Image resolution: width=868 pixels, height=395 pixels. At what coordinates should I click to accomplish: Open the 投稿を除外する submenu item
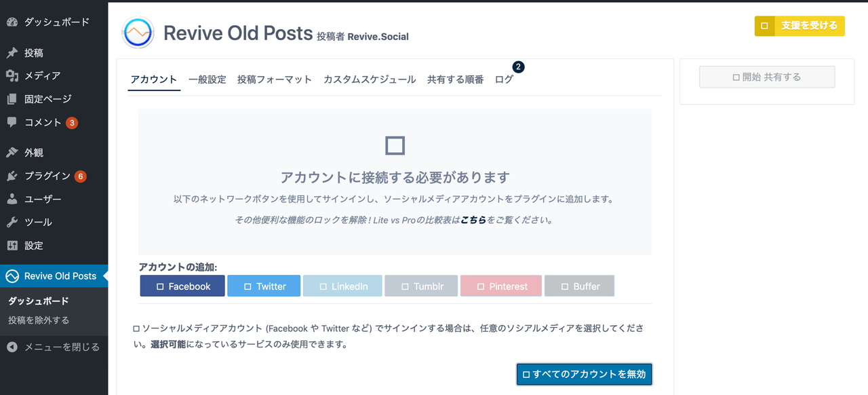39,320
